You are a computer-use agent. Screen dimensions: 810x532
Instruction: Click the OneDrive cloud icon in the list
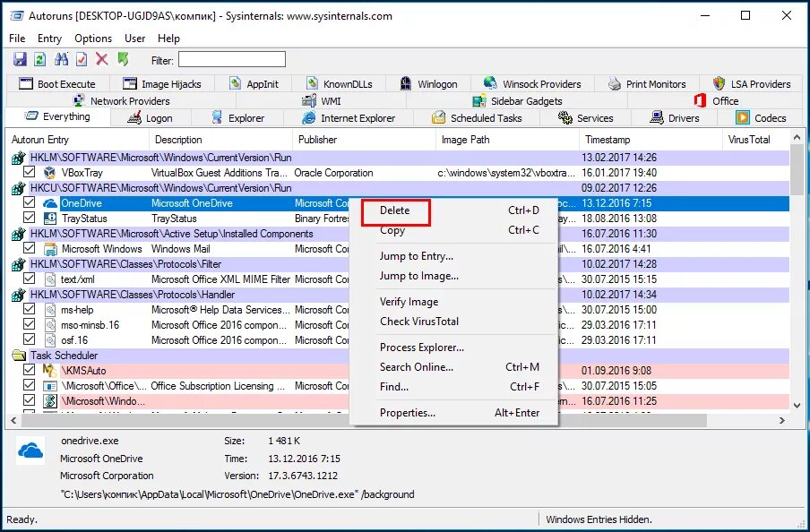(49, 203)
